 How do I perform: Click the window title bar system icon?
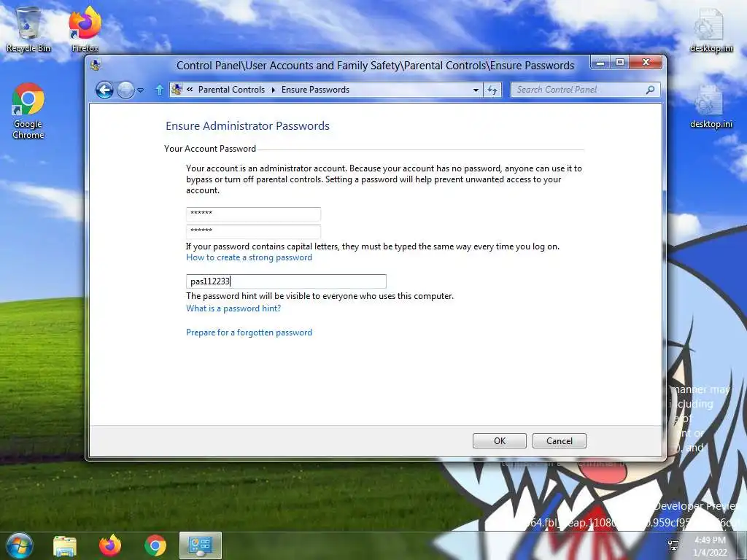point(96,65)
